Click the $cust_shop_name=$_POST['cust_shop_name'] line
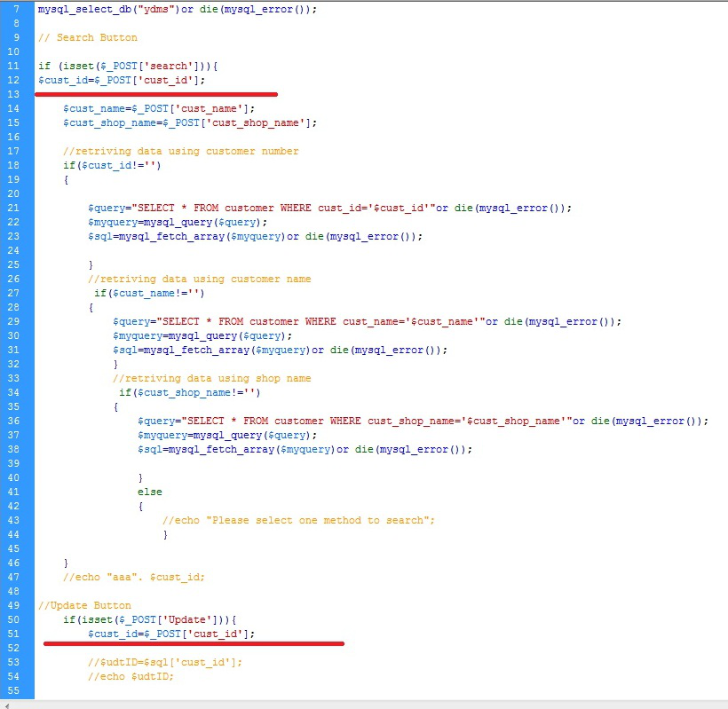This screenshot has height=709, width=728. coord(190,123)
